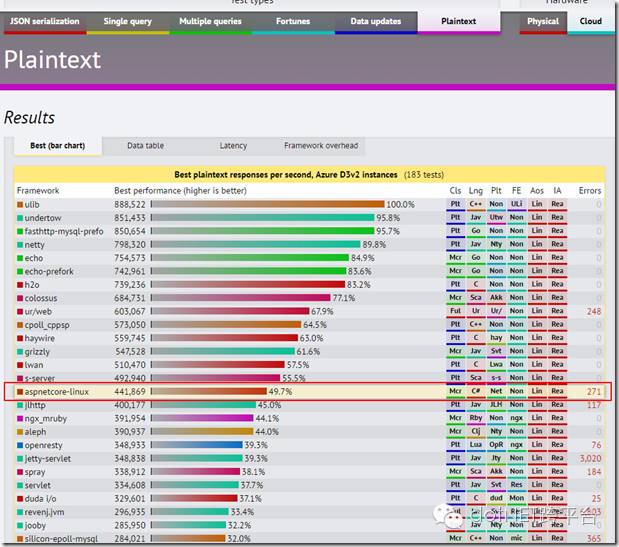
Task: Click ngx_mruby Rby language tag
Action: coord(476,418)
